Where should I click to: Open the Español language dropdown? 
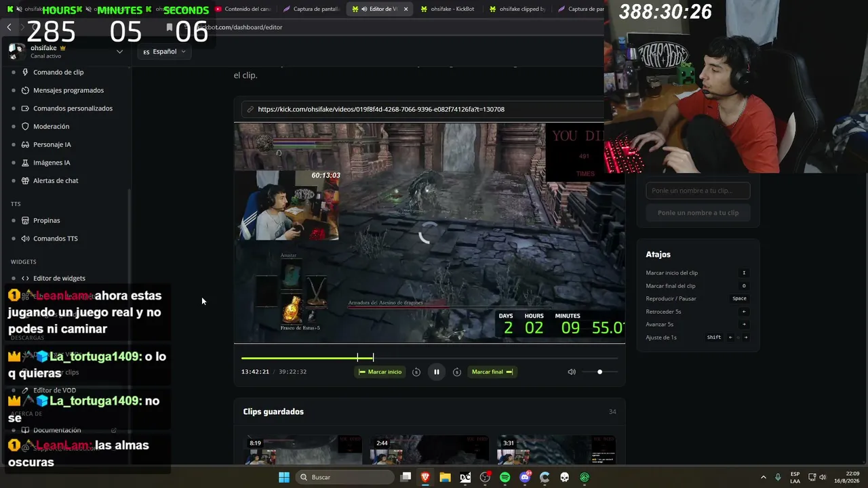tap(165, 52)
